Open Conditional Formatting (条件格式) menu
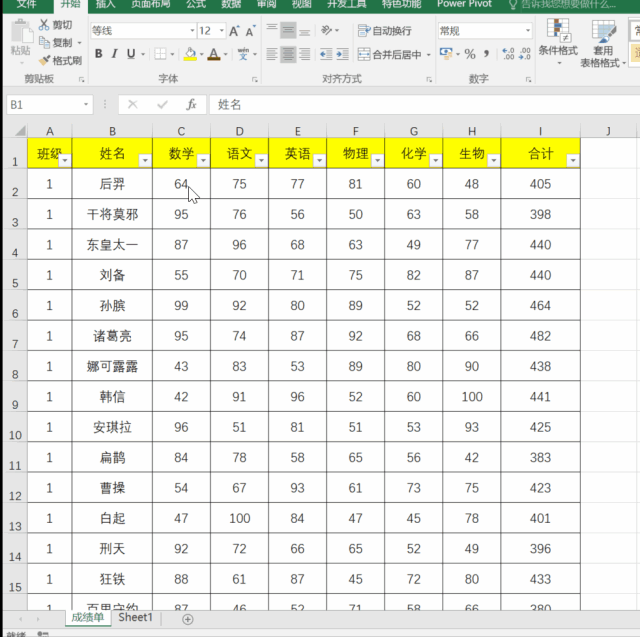This screenshot has height=637, width=640. [x=558, y=41]
